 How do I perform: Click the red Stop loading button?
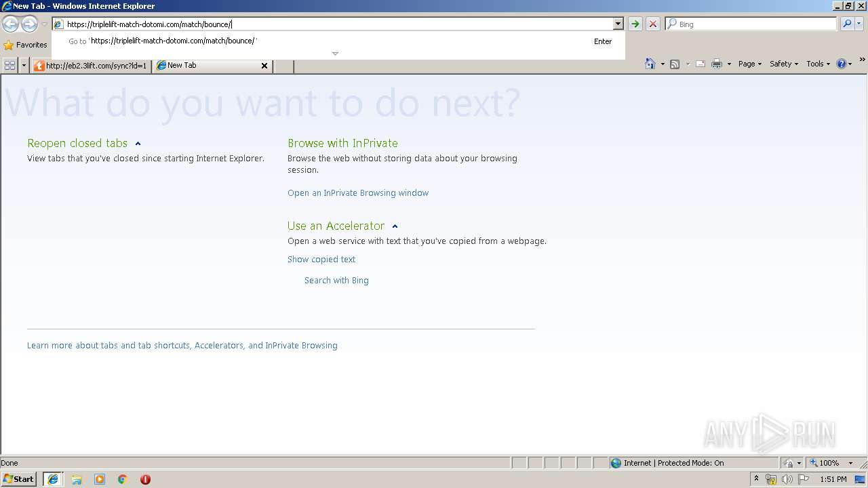(652, 24)
